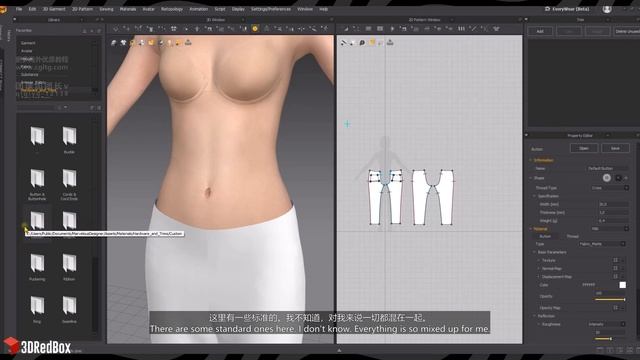Open the Ring folder in Library

pos(37,309)
